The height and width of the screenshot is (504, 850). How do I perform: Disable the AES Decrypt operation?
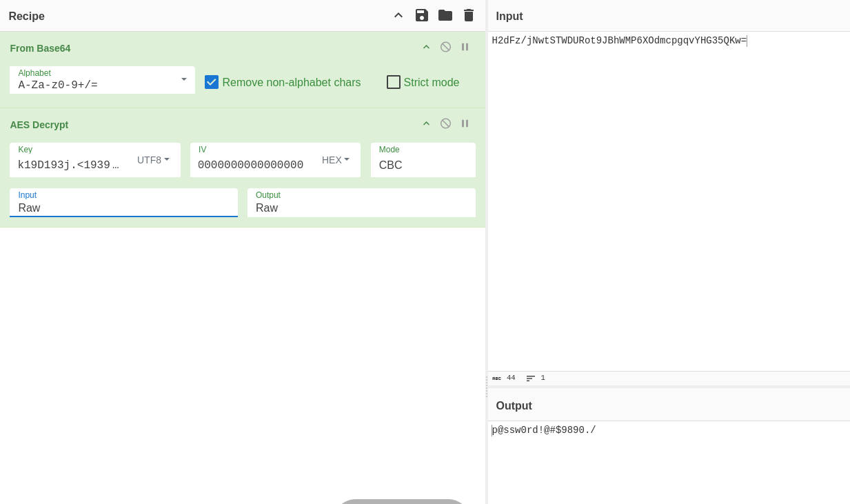(445, 123)
